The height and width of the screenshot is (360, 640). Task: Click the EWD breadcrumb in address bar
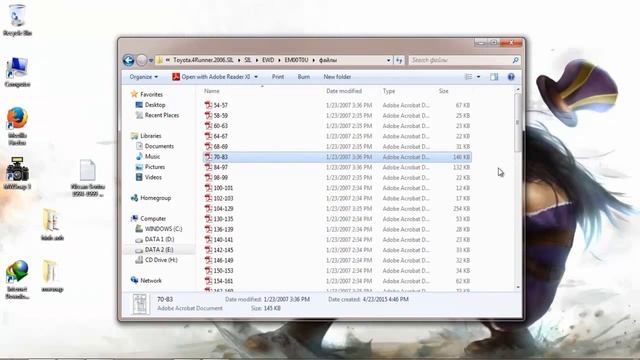coord(268,60)
